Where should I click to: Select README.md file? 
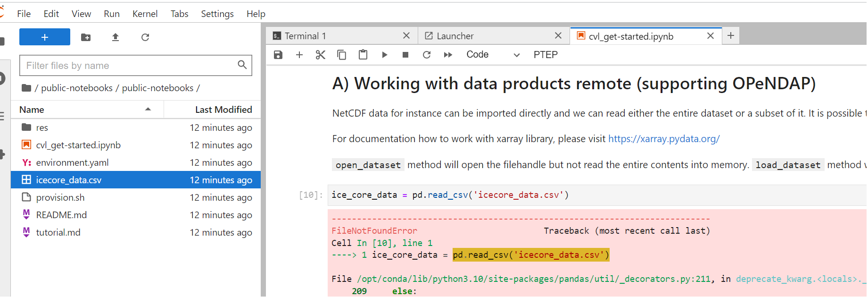(136, 215)
